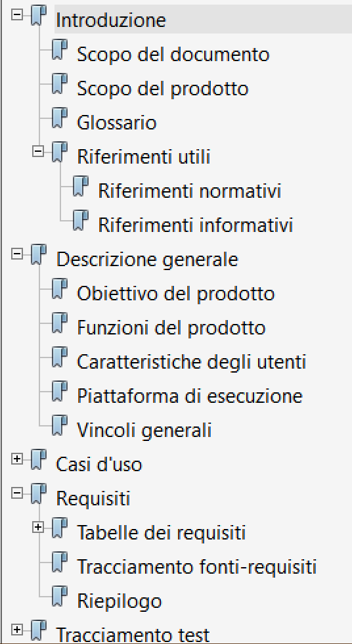Expand the Casi d'uso node

pos(17,459)
